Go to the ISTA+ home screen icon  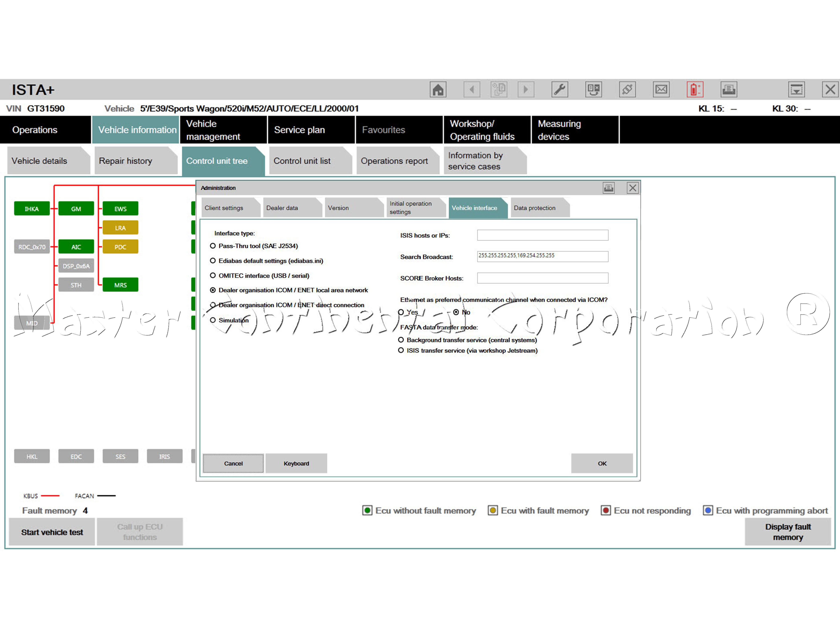[x=438, y=90]
